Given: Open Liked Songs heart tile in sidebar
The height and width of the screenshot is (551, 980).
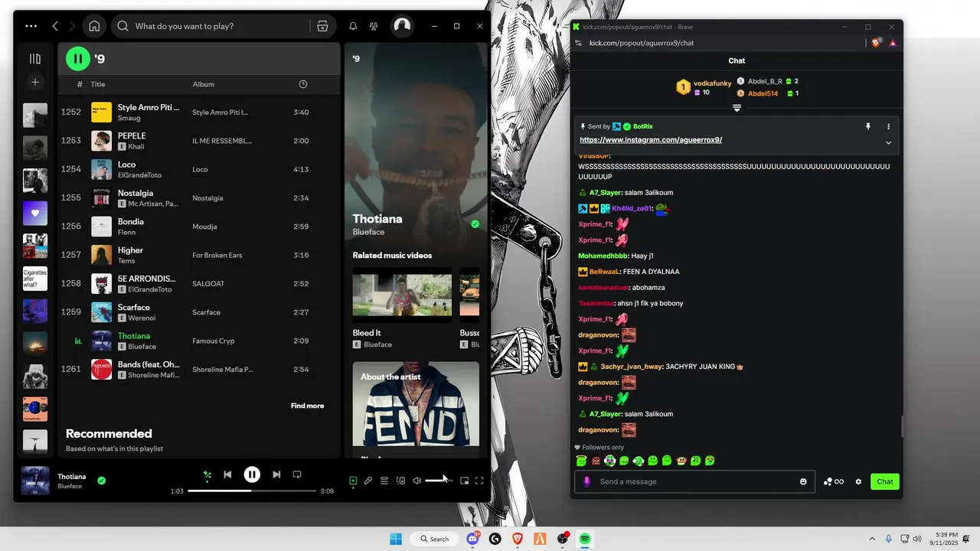Looking at the screenshot, I should coord(35,214).
